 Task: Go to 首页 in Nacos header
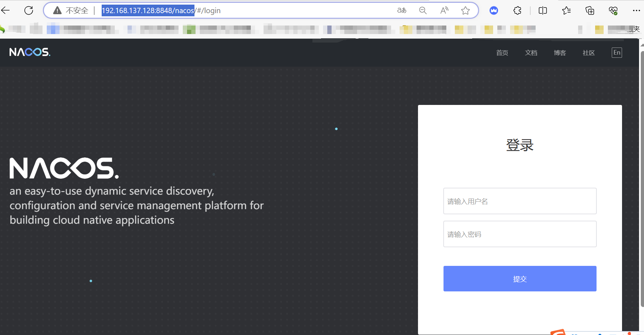tap(502, 53)
